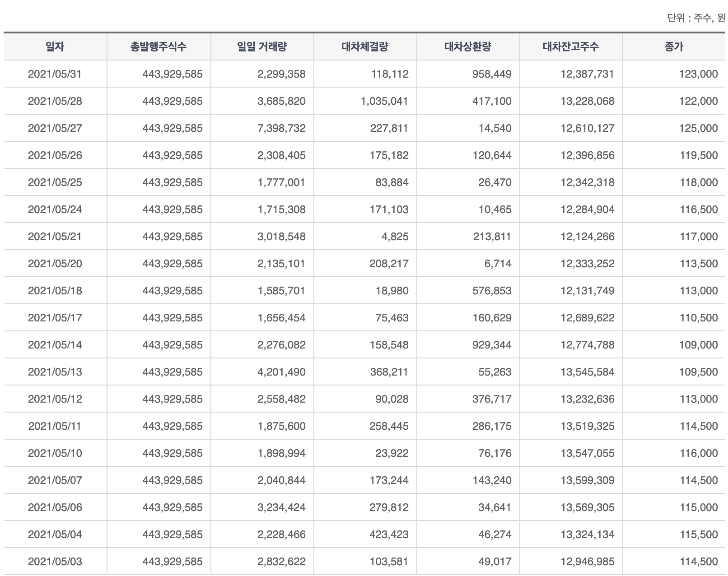The width and height of the screenshot is (728, 576).
Task: Click the 일자 column header
Action: click(x=55, y=46)
